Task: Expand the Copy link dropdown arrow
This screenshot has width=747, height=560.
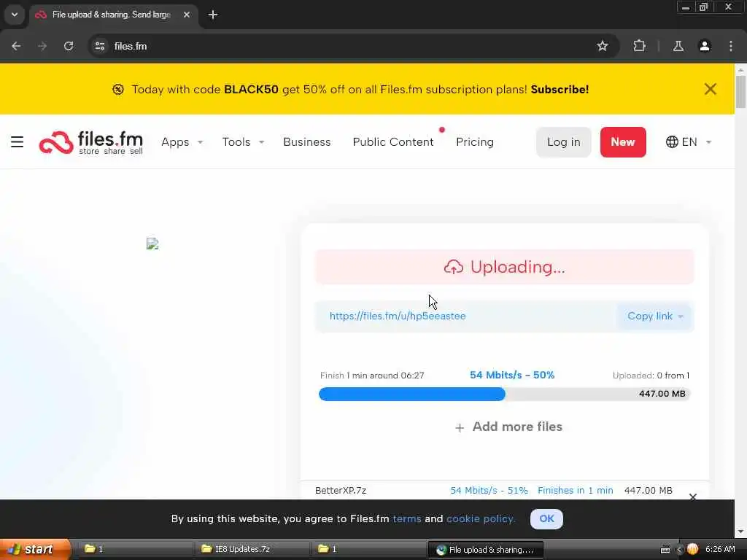Action: pyautogui.click(x=681, y=316)
